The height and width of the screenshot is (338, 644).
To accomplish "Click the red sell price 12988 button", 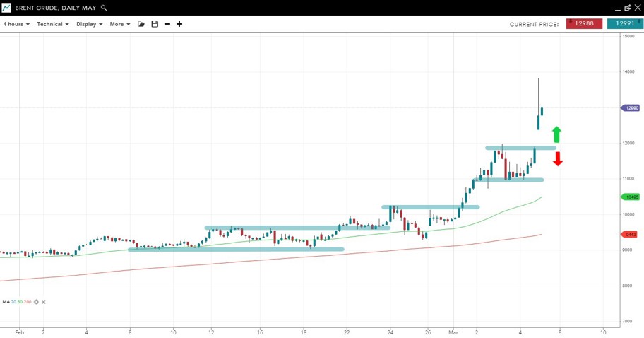I will (584, 24).
